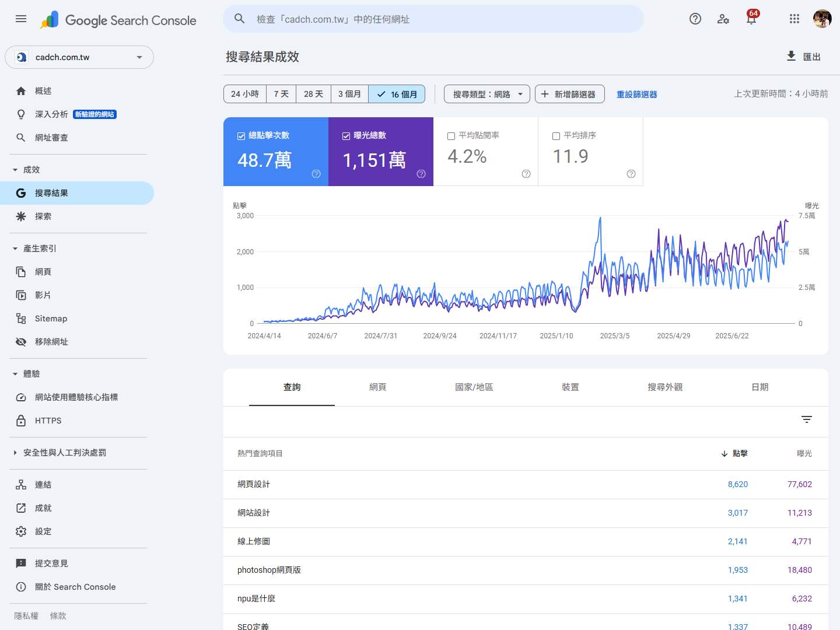This screenshot has height=630, width=840.
Task: Collapse the 產生索引 sidebar section
Action: pyautogui.click(x=15, y=249)
